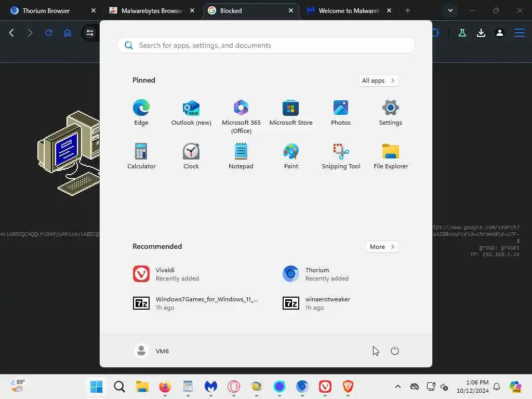Launch Photos from pinned apps
Screen dimensions: 532x399
point(341,113)
